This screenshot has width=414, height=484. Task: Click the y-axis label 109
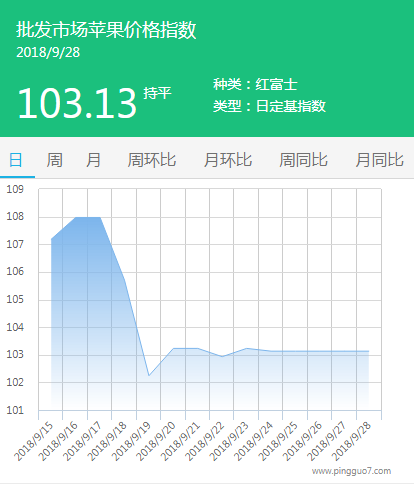(x=15, y=189)
